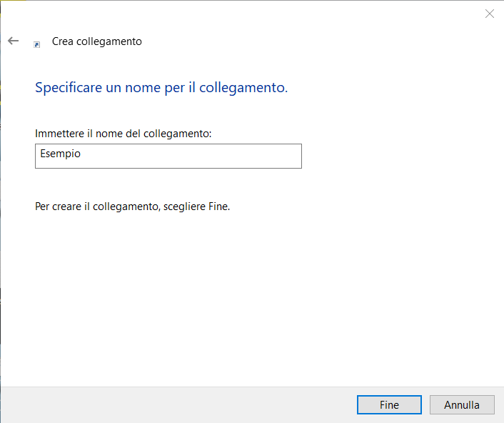Viewport: 504px width, 423px height.
Task: Click the blank white area below the instruction text
Action: point(250,300)
